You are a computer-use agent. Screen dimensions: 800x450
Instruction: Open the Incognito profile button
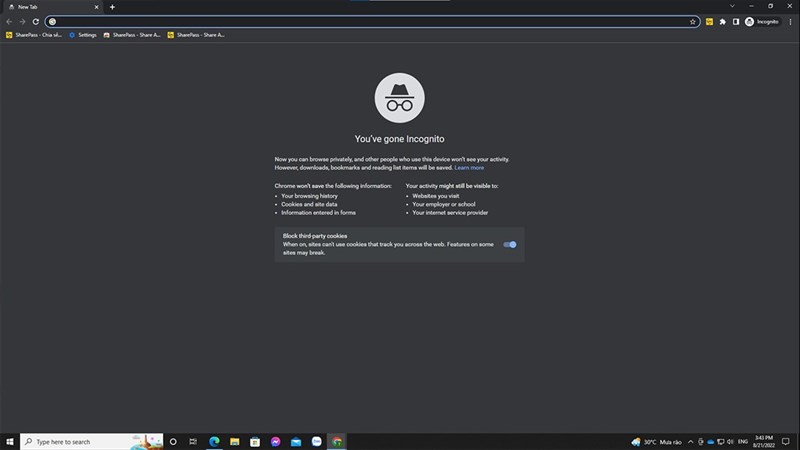762,22
